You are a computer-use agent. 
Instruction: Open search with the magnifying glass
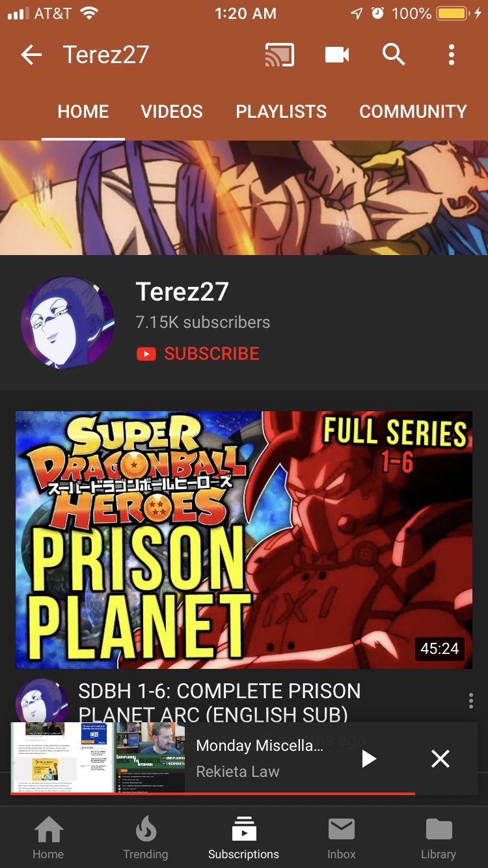[394, 55]
